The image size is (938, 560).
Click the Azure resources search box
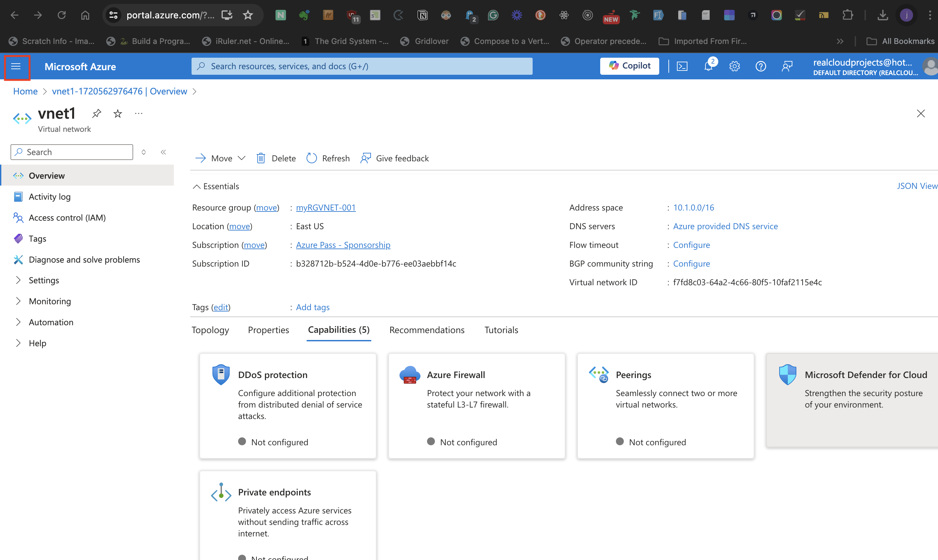click(362, 67)
